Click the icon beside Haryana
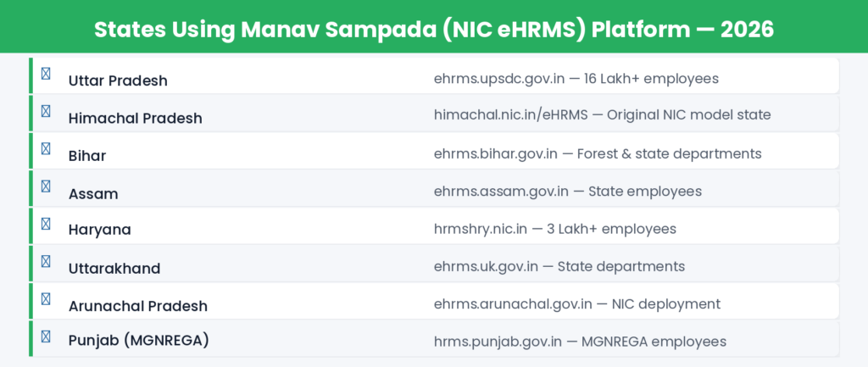This screenshot has height=367, width=868. pyautogui.click(x=46, y=224)
